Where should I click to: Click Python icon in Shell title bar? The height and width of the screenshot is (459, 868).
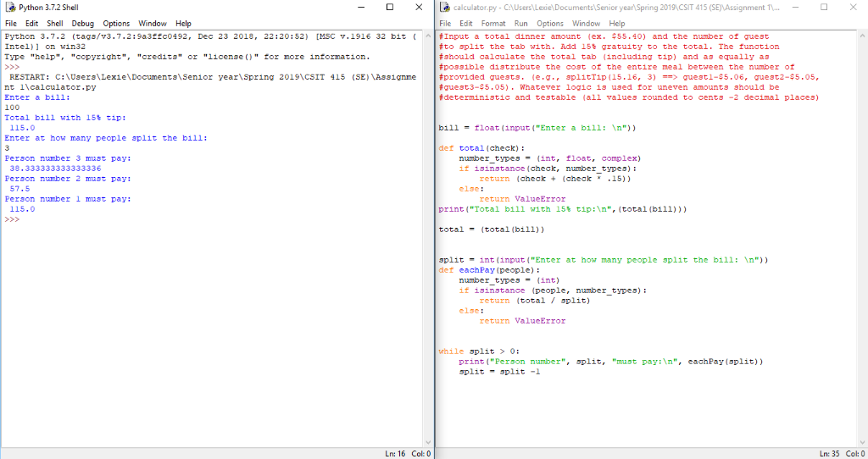10,7
